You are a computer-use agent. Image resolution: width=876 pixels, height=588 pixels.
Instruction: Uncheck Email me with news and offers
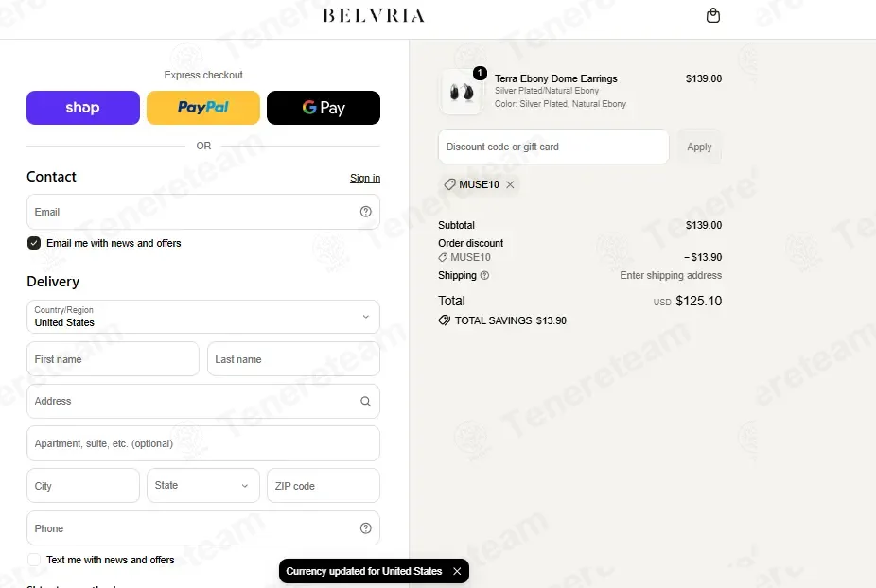coord(34,243)
